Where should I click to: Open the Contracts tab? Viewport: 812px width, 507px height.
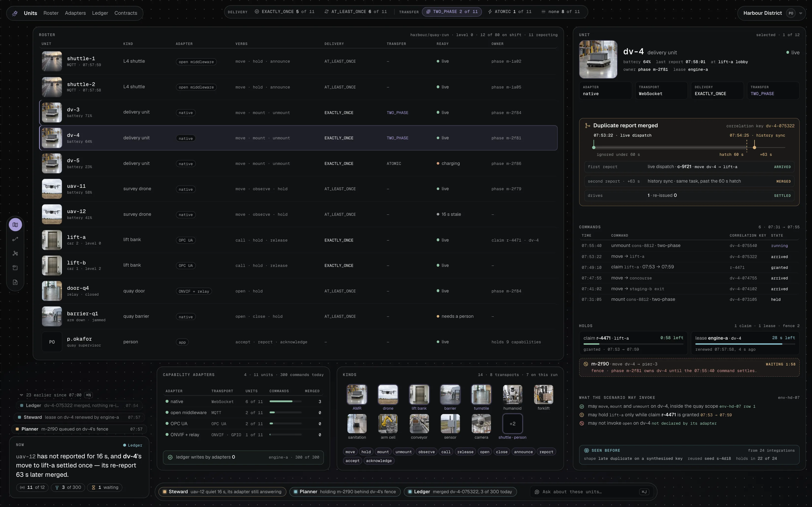tap(126, 13)
